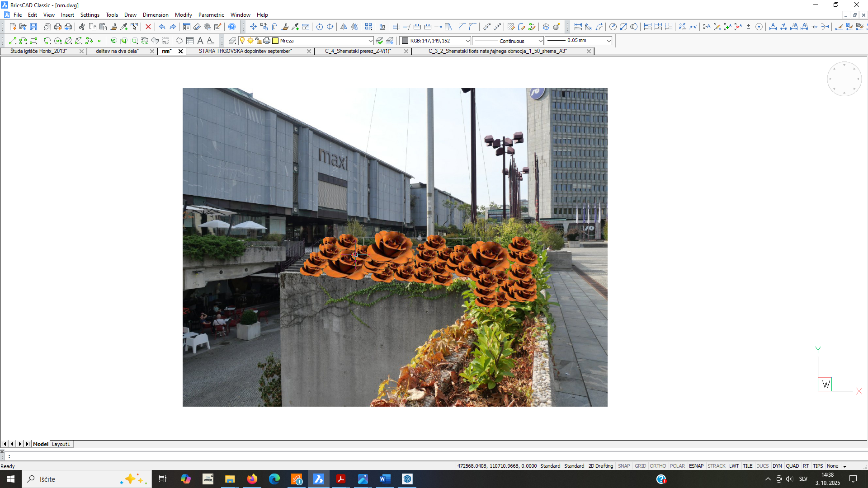Open the Help question mark icon
Image resolution: width=868 pixels, height=488 pixels.
(x=232, y=27)
